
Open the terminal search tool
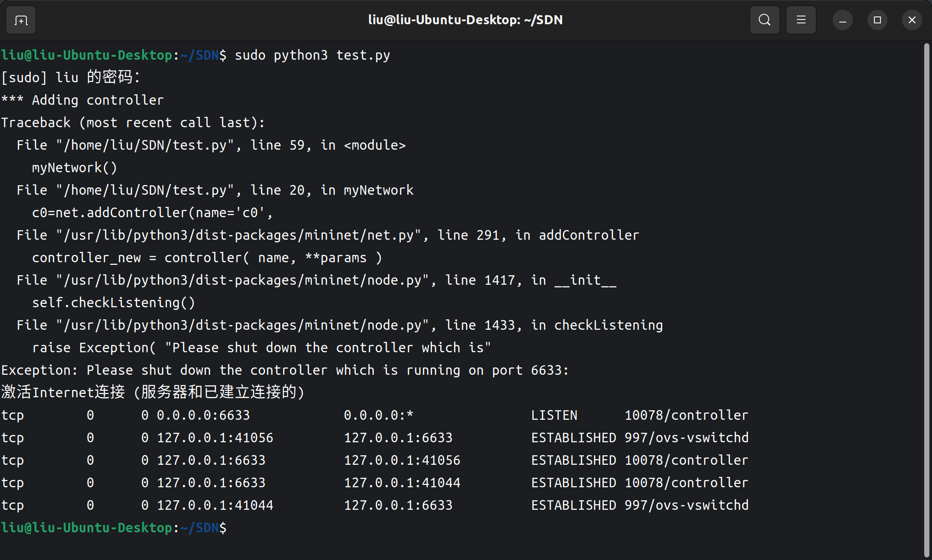coord(764,20)
